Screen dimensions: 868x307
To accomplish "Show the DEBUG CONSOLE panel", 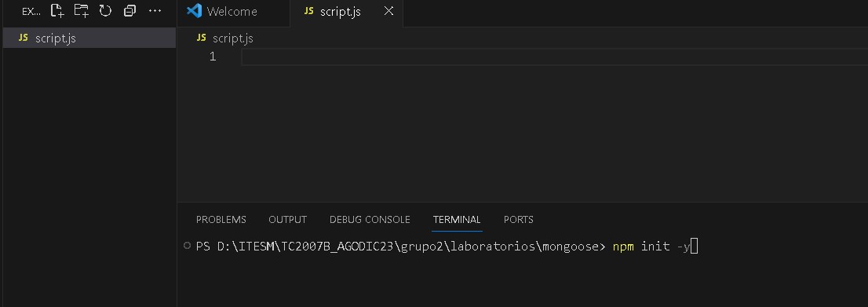I will click(370, 219).
